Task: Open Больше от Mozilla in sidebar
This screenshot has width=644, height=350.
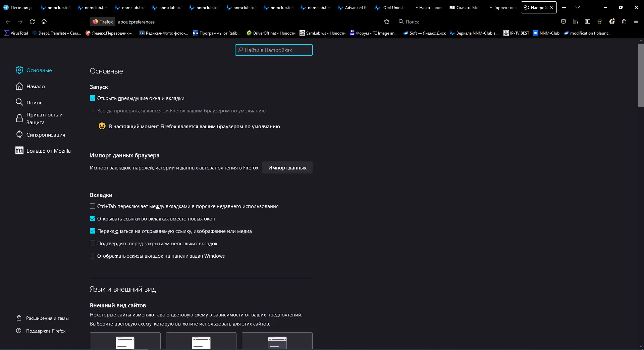Action: 43,151
